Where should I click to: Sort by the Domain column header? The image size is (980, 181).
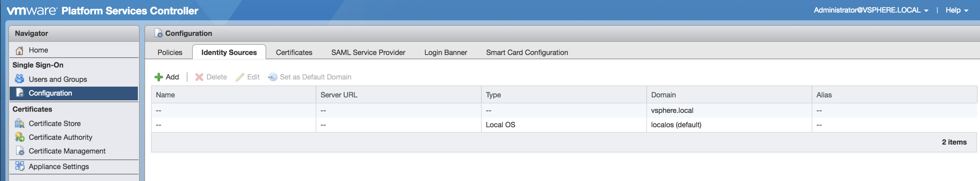click(663, 95)
